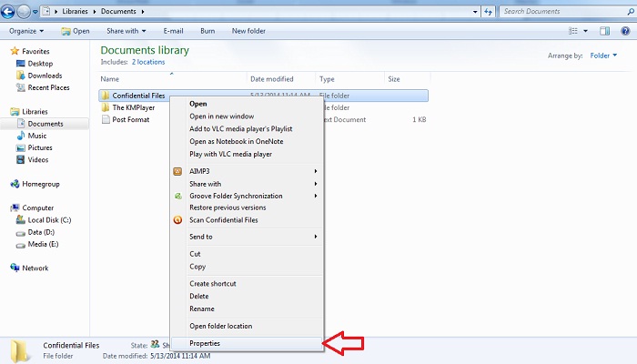Sort by the Type column header

click(x=349, y=79)
